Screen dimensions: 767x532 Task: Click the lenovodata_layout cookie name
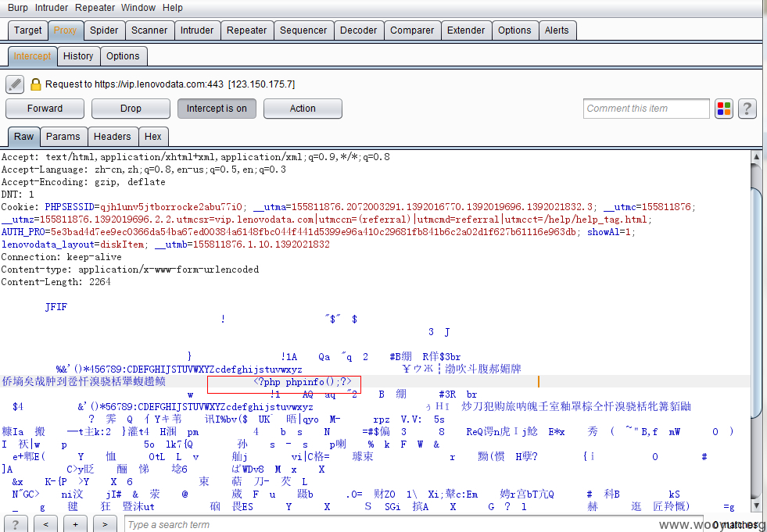point(48,245)
